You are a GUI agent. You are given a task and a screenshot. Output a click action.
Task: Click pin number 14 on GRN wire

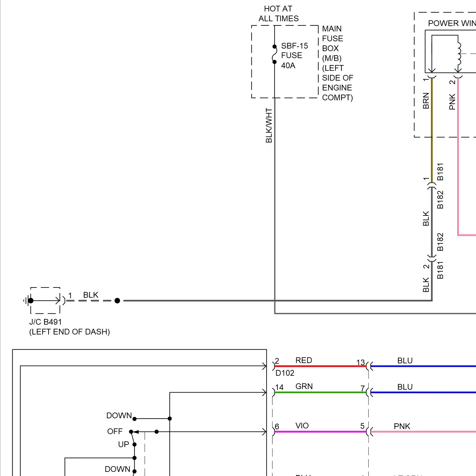(x=279, y=387)
